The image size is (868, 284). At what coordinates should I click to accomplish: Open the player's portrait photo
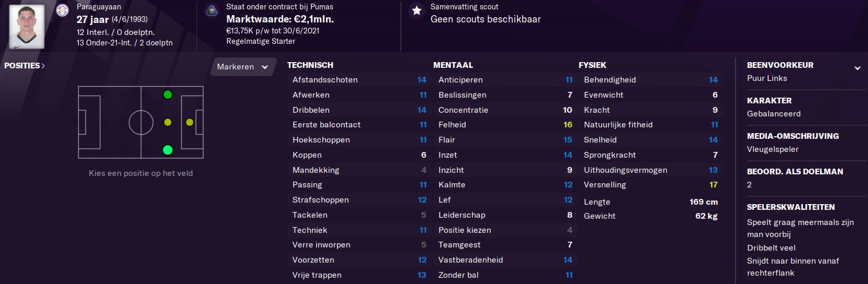27,26
